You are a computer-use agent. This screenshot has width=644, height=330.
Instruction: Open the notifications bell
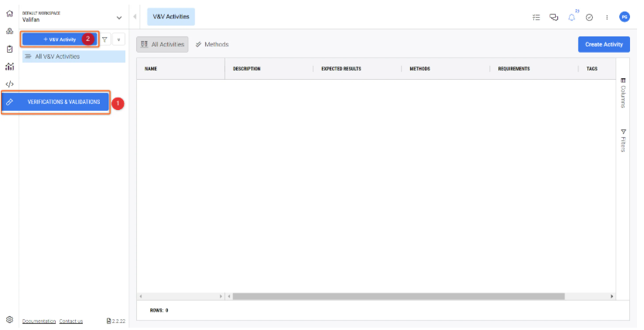coord(572,17)
